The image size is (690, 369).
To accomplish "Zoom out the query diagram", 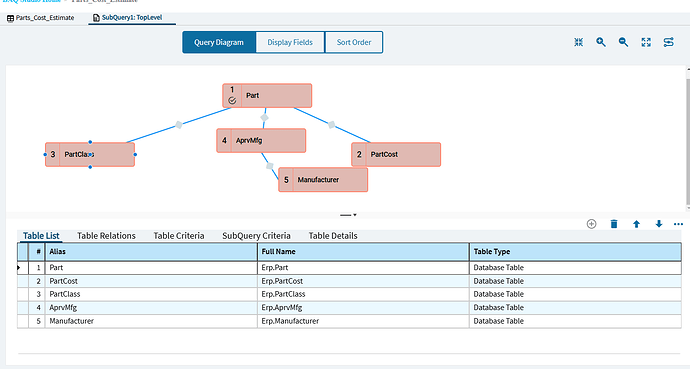I will pyautogui.click(x=623, y=42).
